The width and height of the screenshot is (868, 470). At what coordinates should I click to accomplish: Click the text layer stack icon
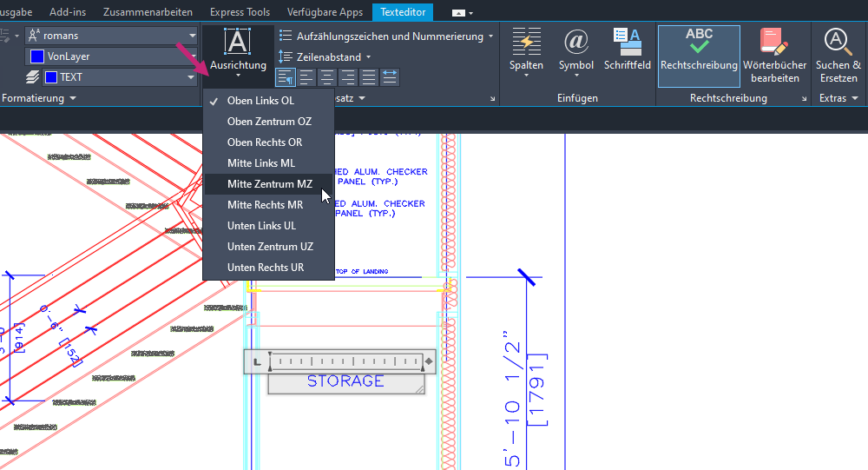tap(33, 77)
